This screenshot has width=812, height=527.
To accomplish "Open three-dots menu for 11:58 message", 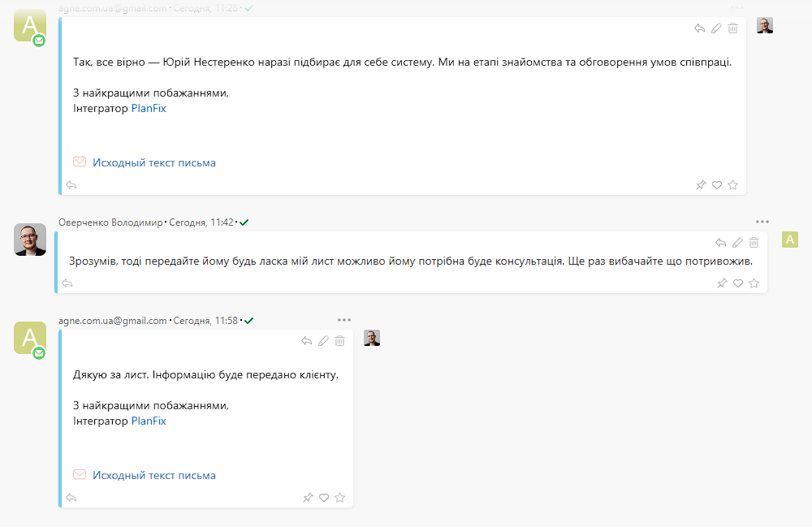I will click(344, 320).
